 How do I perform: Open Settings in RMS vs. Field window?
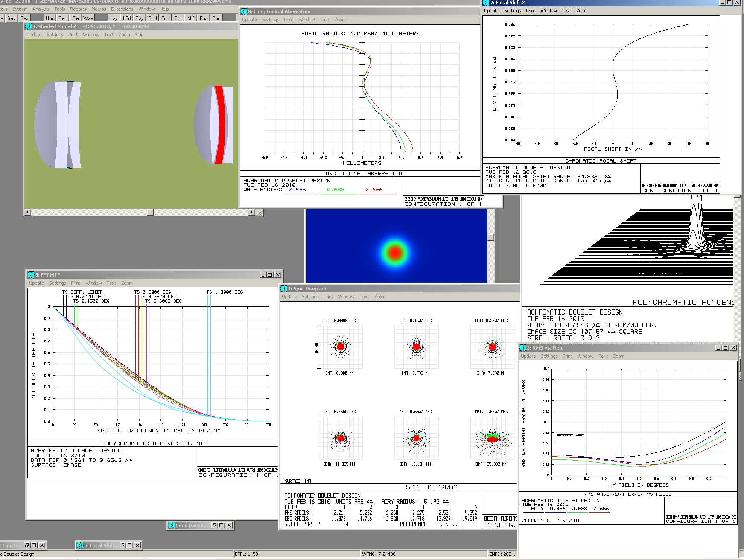pyautogui.click(x=549, y=356)
